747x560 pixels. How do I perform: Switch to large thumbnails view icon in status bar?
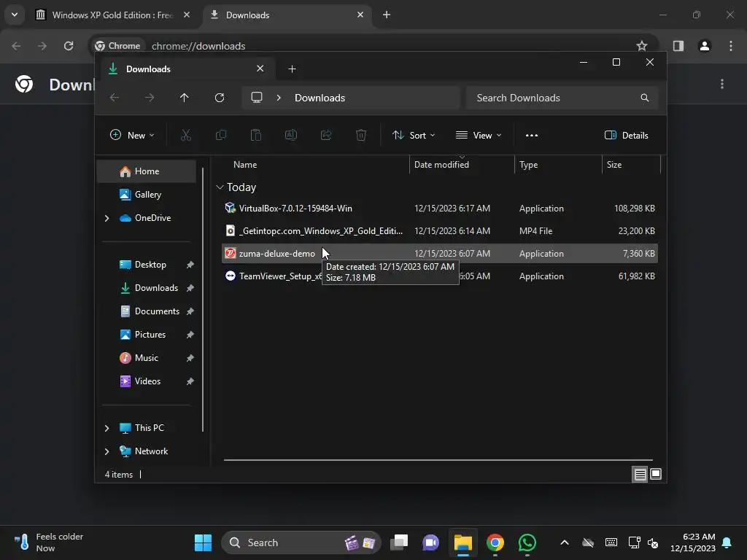[x=656, y=474]
